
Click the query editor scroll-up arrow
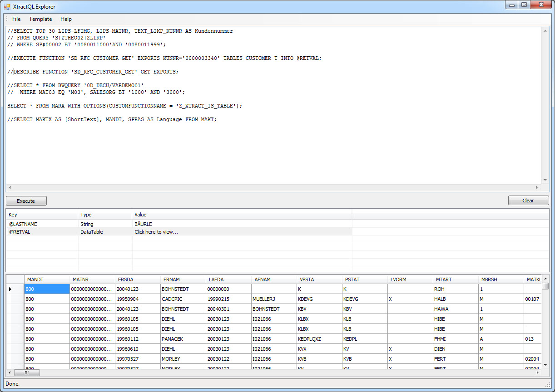coord(545,30)
